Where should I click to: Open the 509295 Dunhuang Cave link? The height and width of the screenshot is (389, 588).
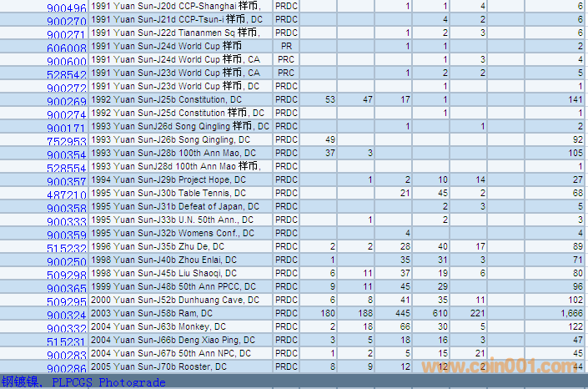click(x=67, y=302)
